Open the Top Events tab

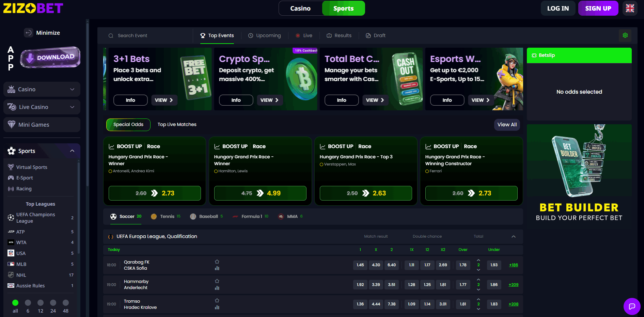(x=217, y=35)
